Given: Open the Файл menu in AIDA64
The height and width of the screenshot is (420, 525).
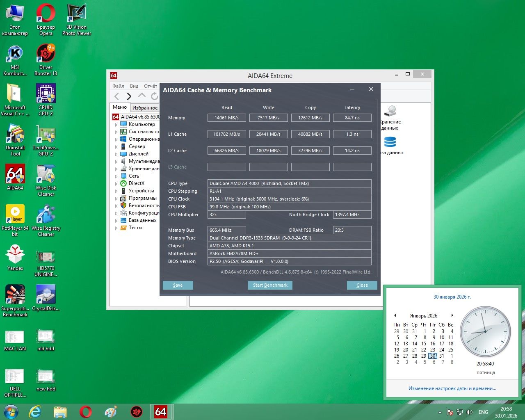Looking at the screenshot, I should coord(118,86).
